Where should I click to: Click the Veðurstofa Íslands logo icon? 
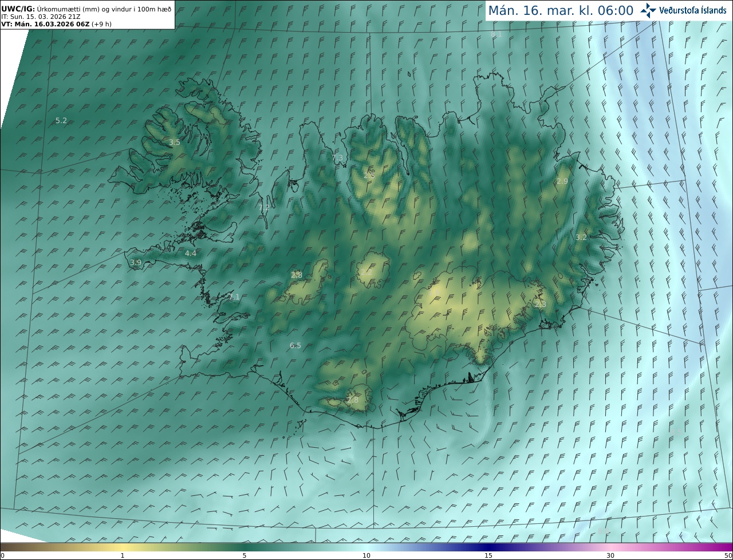point(648,10)
